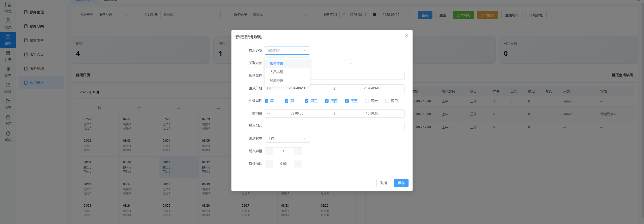Image resolution: width=644 pixels, height=224 pixels.
Task: Toggle the 周四 checkbox
Action: click(x=327, y=101)
